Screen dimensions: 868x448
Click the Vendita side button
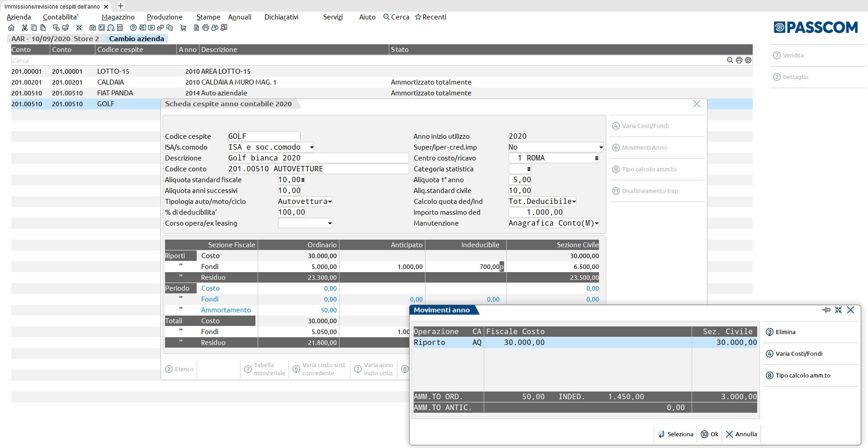coord(788,55)
